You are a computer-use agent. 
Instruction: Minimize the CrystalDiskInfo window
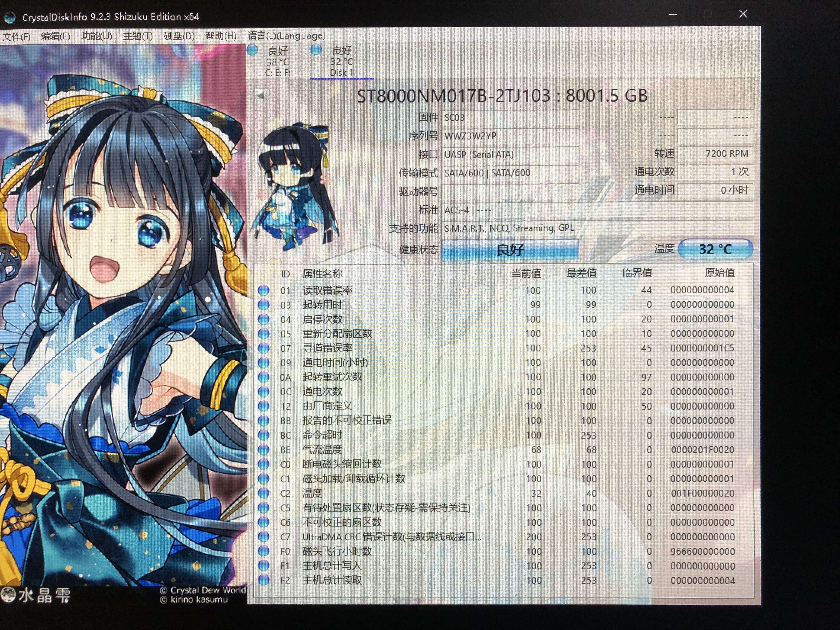point(673,14)
